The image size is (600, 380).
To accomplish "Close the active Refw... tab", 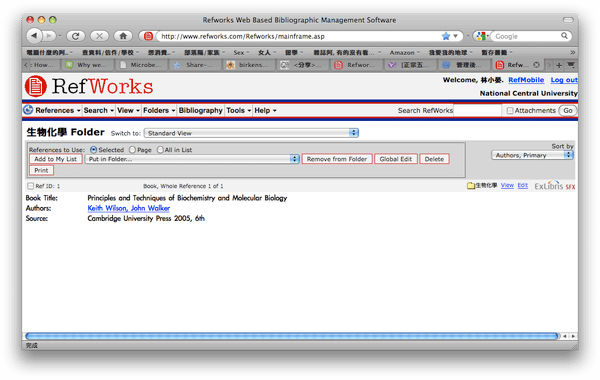I will tap(536, 65).
